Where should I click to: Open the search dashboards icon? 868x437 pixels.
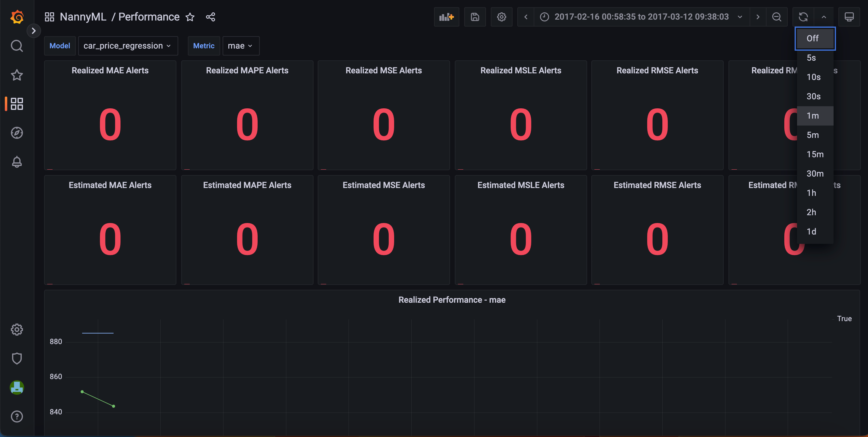[x=17, y=46]
